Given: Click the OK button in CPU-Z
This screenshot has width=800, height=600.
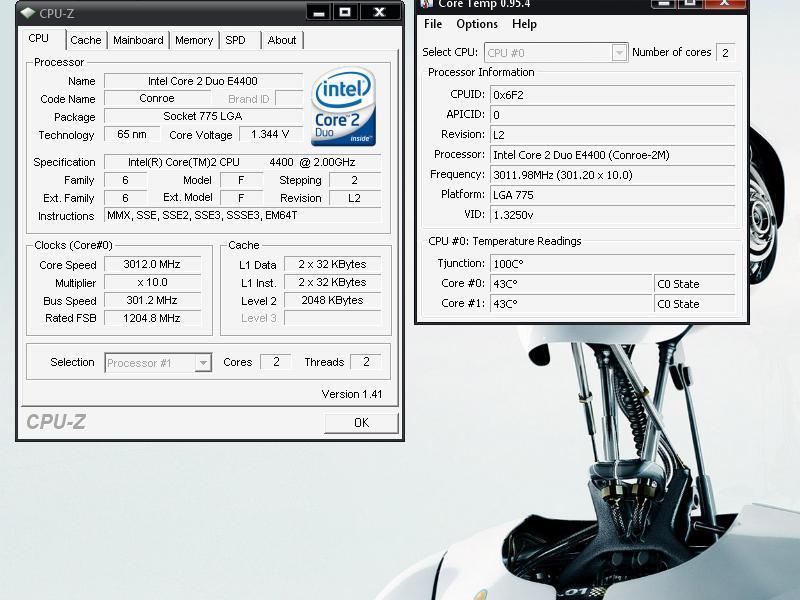Looking at the screenshot, I should (361, 423).
